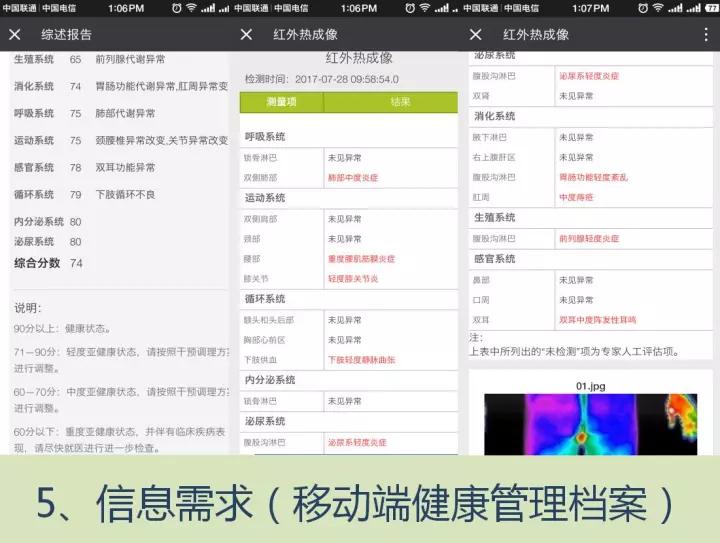
Task: Select the 循环系统 79 row in the report
Action: [110, 194]
